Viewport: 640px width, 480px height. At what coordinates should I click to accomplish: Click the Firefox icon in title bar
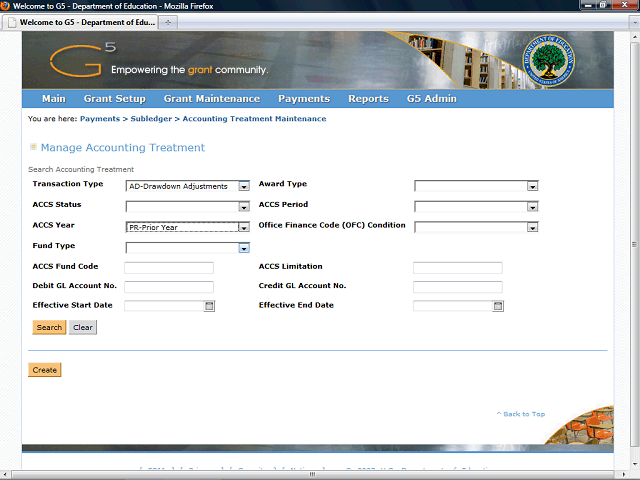point(5,6)
